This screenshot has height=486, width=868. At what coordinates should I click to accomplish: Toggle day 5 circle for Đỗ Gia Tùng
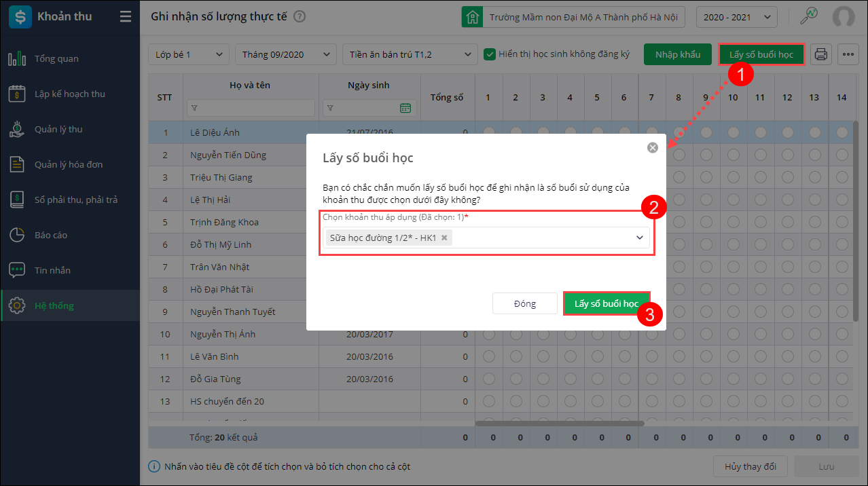click(x=597, y=379)
